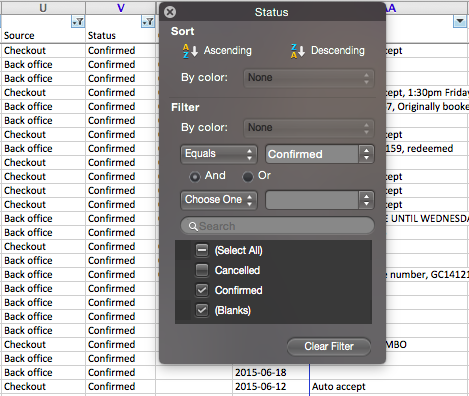This screenshot has width=469, height=396.
Task: Click the Originally booked note cell
Action: [427, 106]
